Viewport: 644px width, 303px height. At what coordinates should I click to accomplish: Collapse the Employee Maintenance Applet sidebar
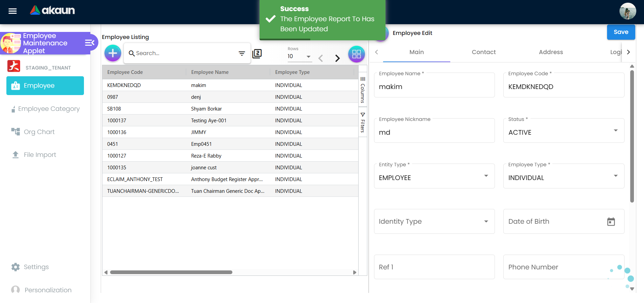(90, 43)
